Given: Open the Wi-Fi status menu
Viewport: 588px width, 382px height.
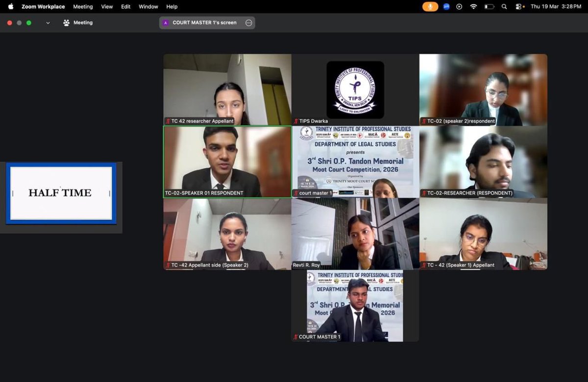Looking at the screenshot, I should click(473, 6).
